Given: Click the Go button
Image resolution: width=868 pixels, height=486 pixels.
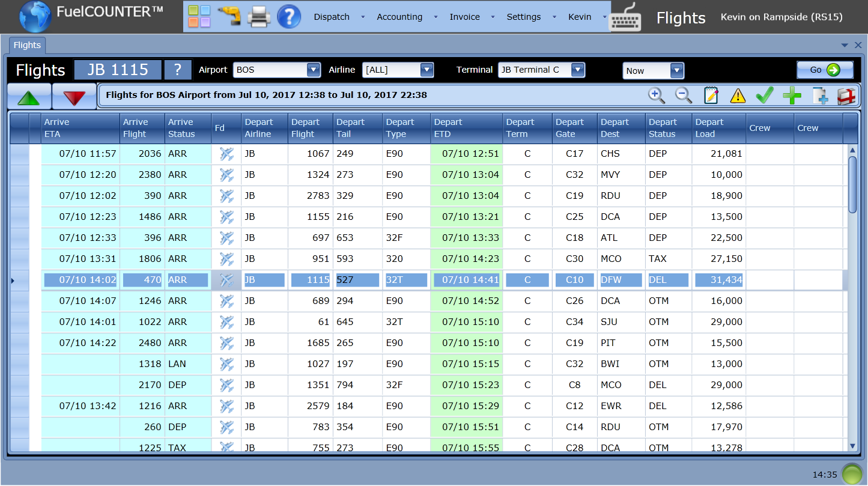Looking at the screenshot, I should pyautogui.click(x=825, y=70).
